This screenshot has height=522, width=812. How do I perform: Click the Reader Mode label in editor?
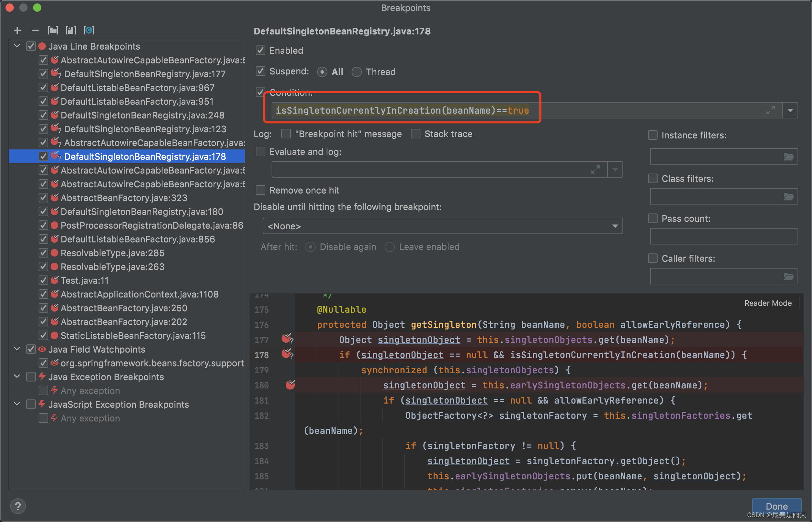pos(768,303)
